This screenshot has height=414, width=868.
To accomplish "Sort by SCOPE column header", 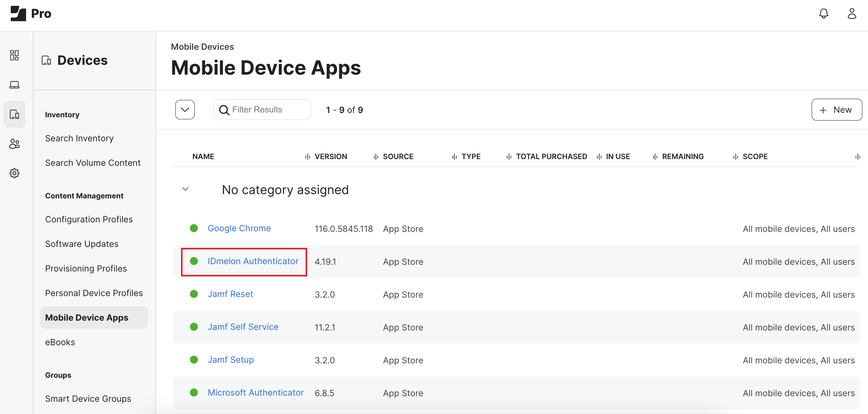I will tap(755, 157).
